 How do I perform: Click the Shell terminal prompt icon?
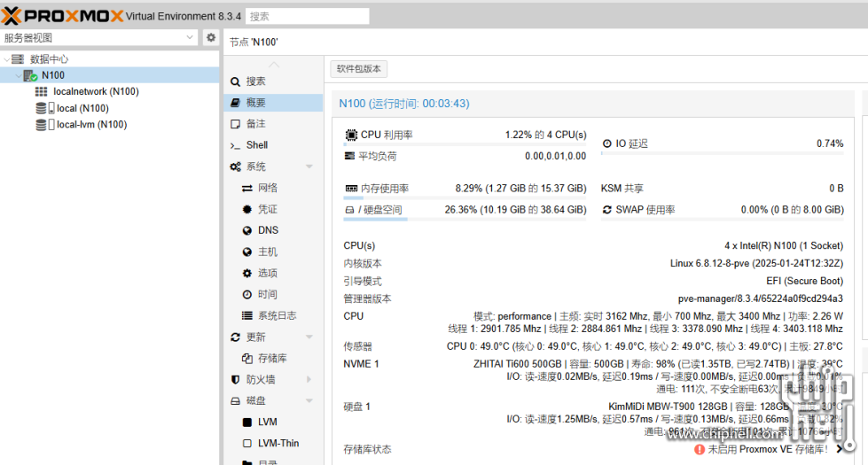[x=235, y=145]
